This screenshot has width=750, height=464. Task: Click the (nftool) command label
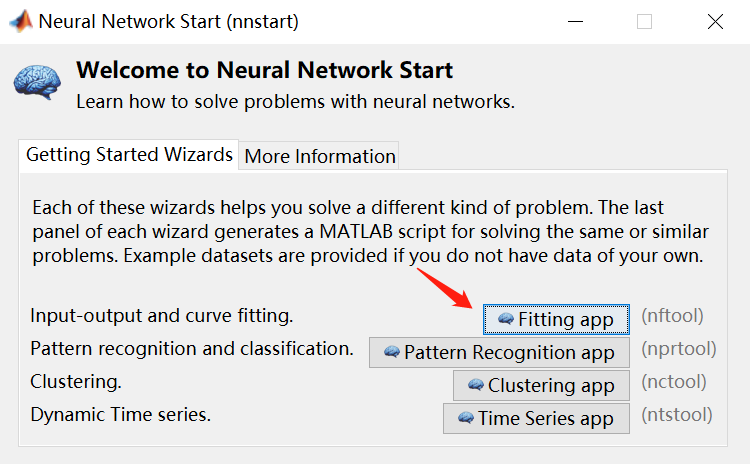(672, 316)
